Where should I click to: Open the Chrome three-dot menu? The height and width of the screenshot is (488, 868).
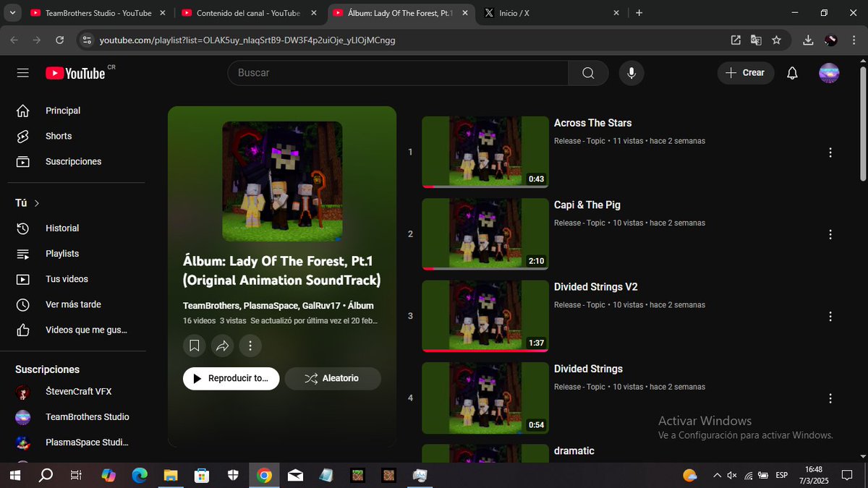coord(854,40)
